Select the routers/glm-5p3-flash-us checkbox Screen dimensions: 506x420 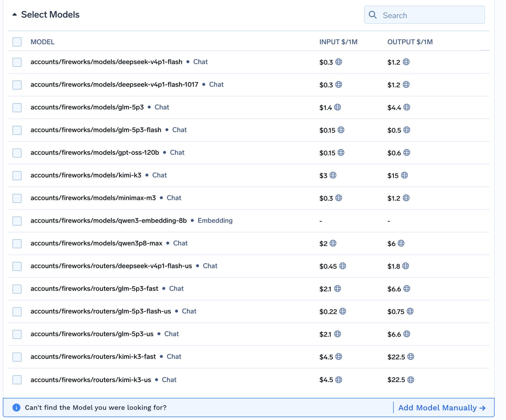pos(17,312)
